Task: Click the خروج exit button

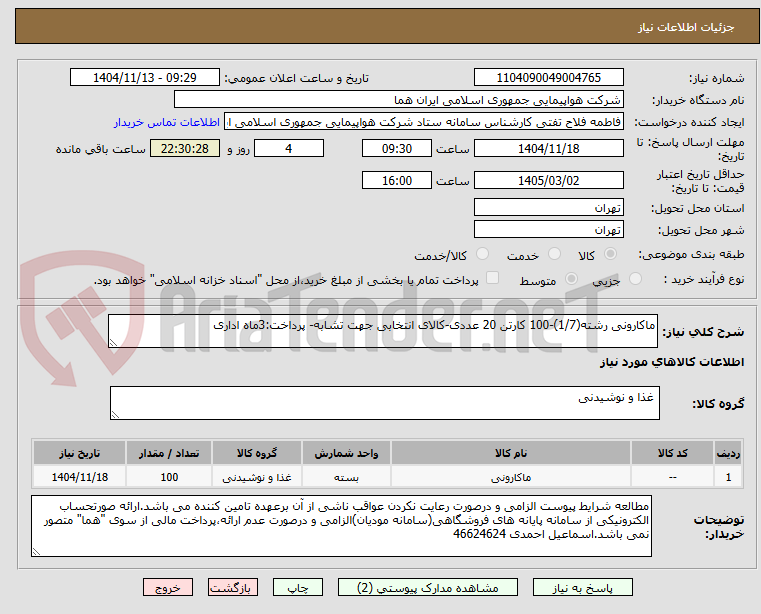Action: coord(168,587)
